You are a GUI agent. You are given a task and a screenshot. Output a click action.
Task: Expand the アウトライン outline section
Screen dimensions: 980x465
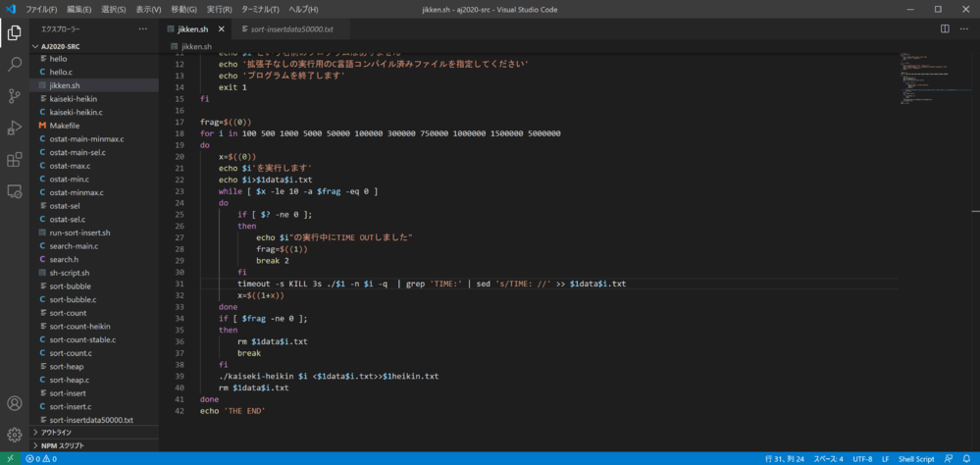[x=55, y=432]
